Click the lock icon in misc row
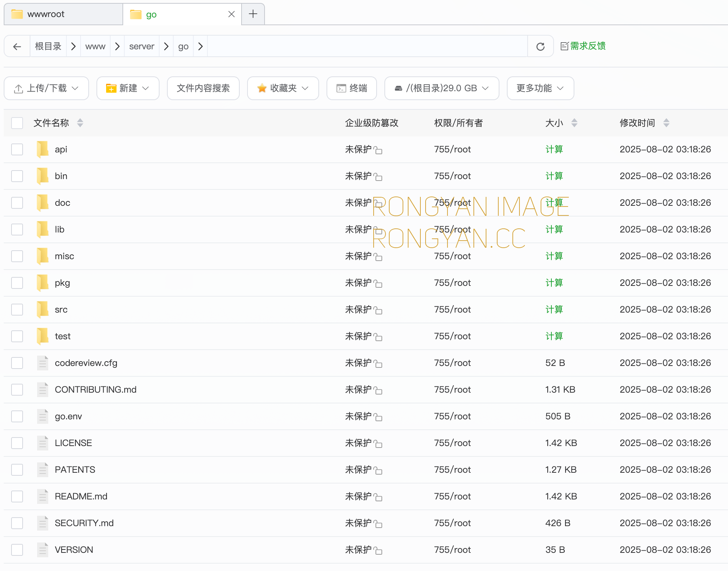This screenshot has width=728, height=571. coord(378,257)
